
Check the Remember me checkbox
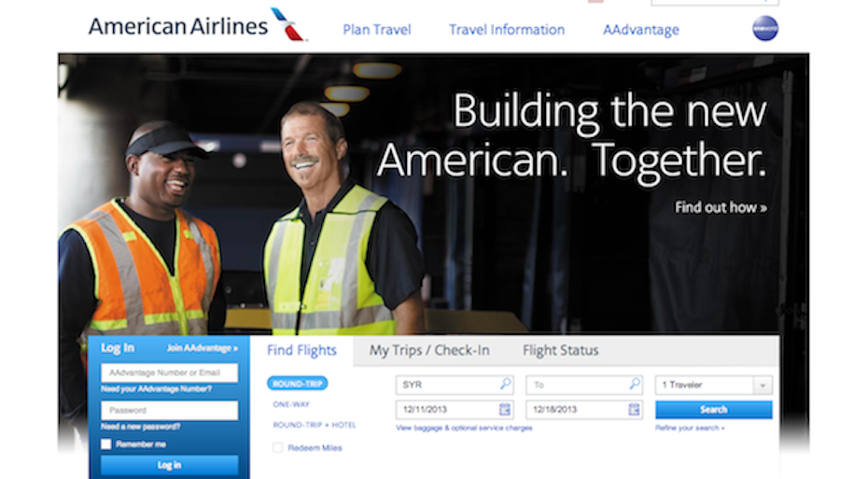coord(106,444)
